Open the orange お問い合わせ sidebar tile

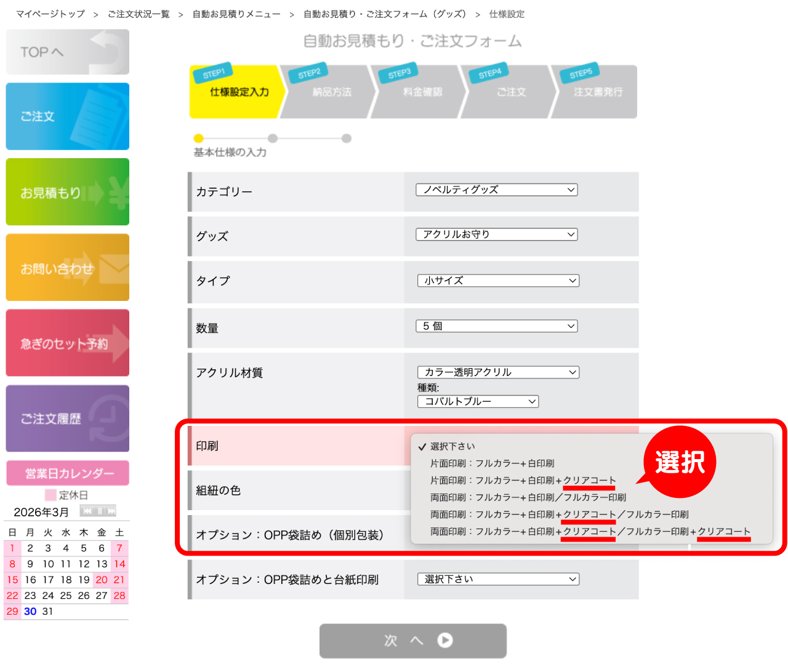tap(68, 268)
